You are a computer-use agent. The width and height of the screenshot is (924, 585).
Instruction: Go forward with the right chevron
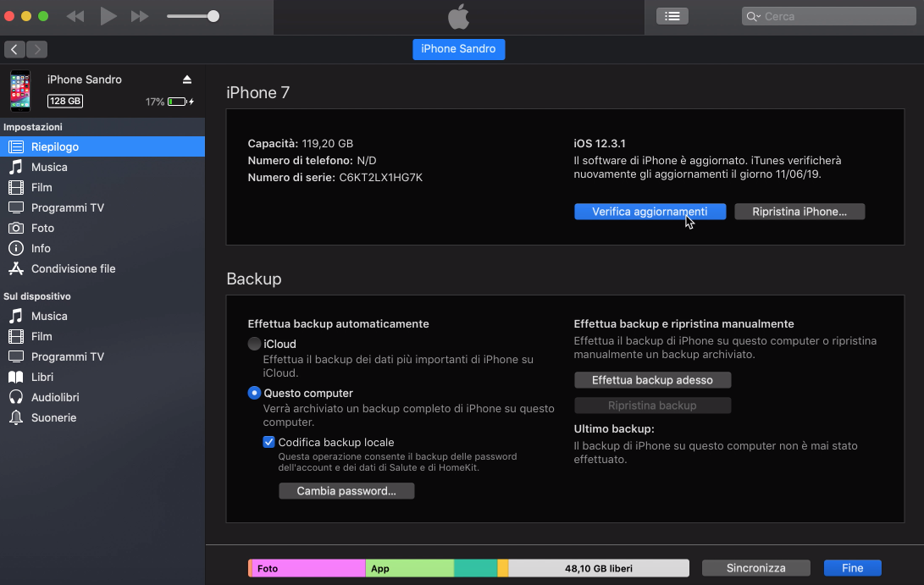pyautogui.click(x=36, y=49)
